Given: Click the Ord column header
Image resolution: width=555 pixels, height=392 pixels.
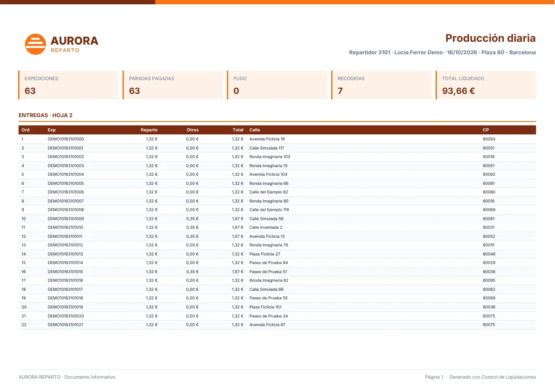Looking at the screenshot, I should 25,130.
